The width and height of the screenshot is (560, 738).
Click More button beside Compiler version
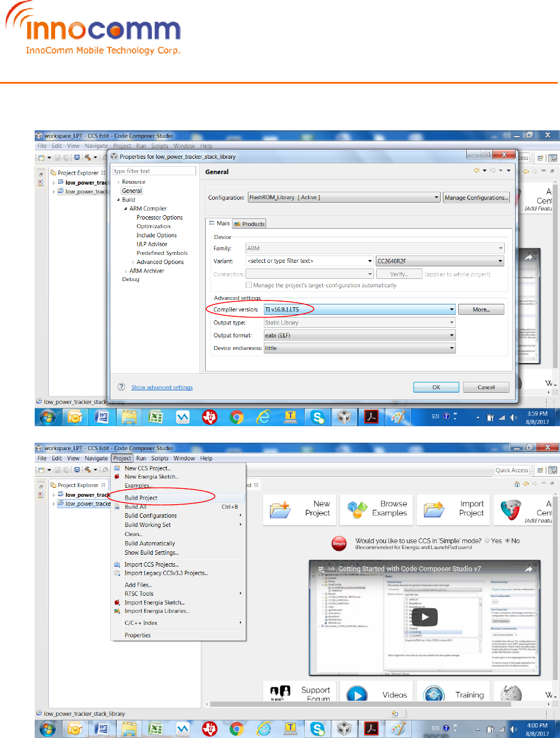[x=481, y=310]
